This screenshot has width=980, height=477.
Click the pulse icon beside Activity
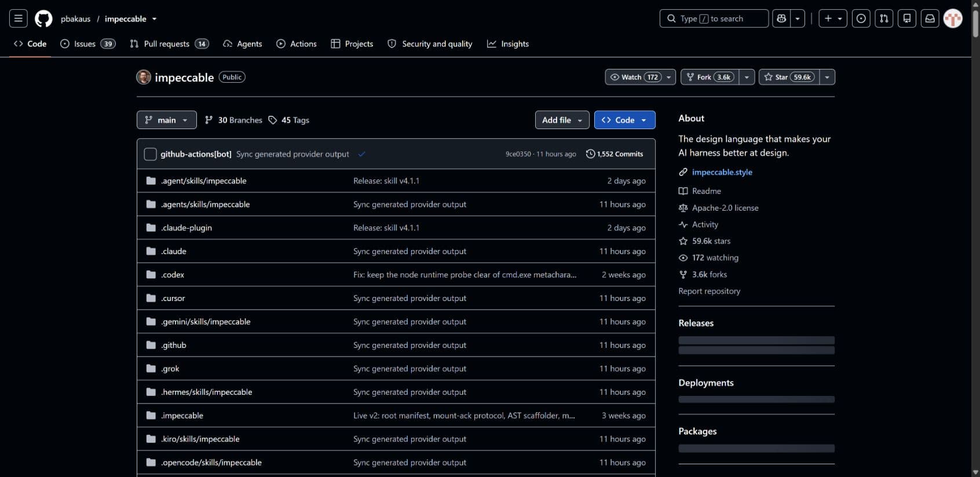683,225
